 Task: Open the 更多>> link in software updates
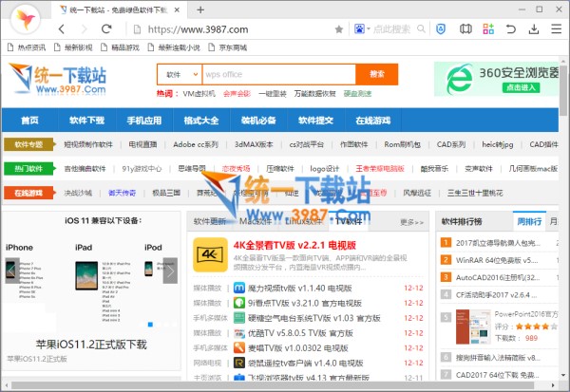tap(411, 222)
